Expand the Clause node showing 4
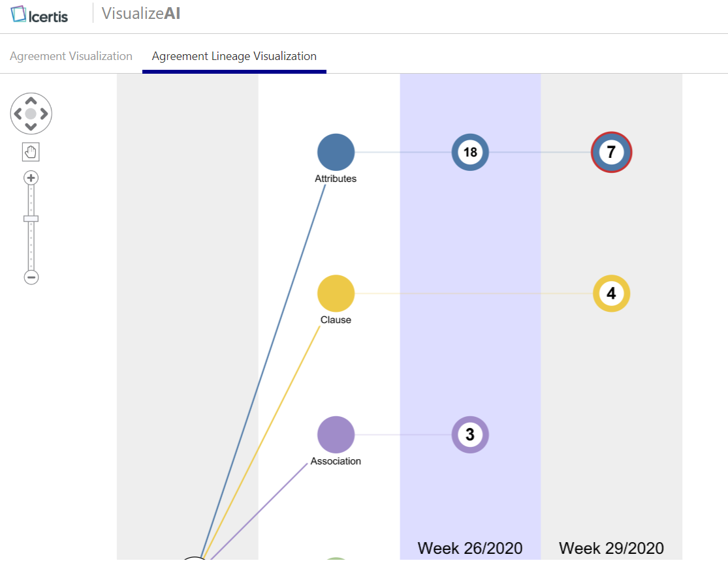This screenshot has width=728, height=563. point(611,294)
